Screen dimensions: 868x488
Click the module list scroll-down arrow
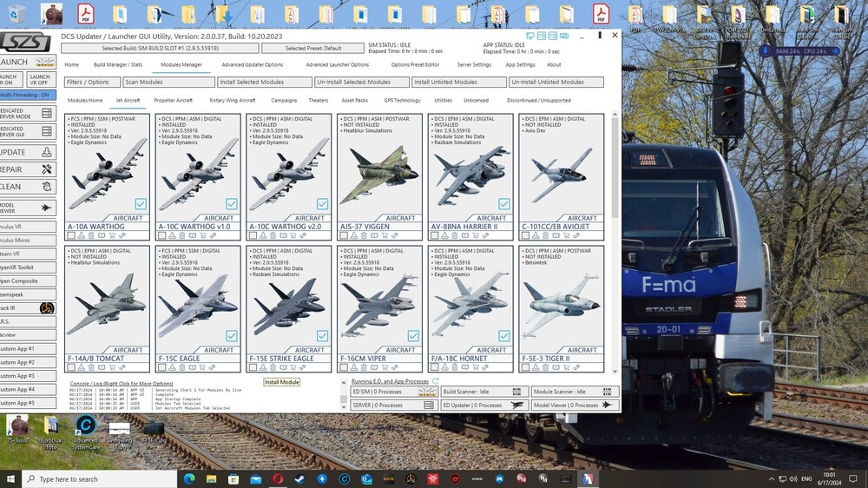pos(615,371)
